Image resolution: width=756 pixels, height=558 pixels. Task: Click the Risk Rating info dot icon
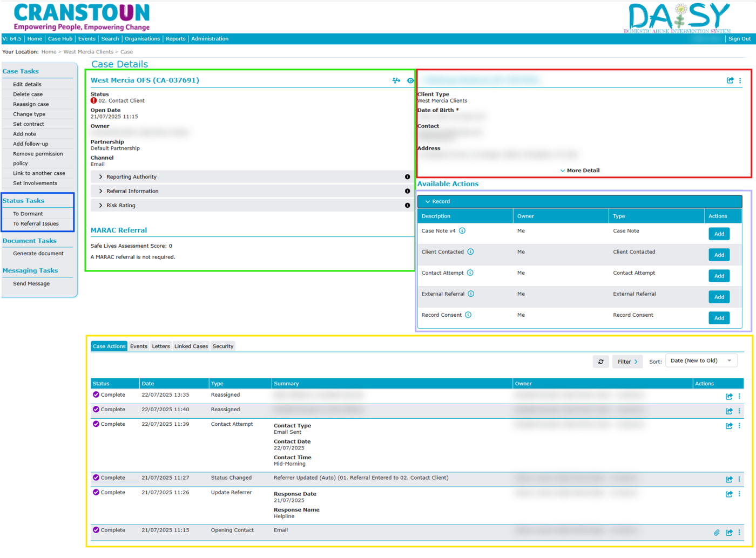click(x=407, y=206)
